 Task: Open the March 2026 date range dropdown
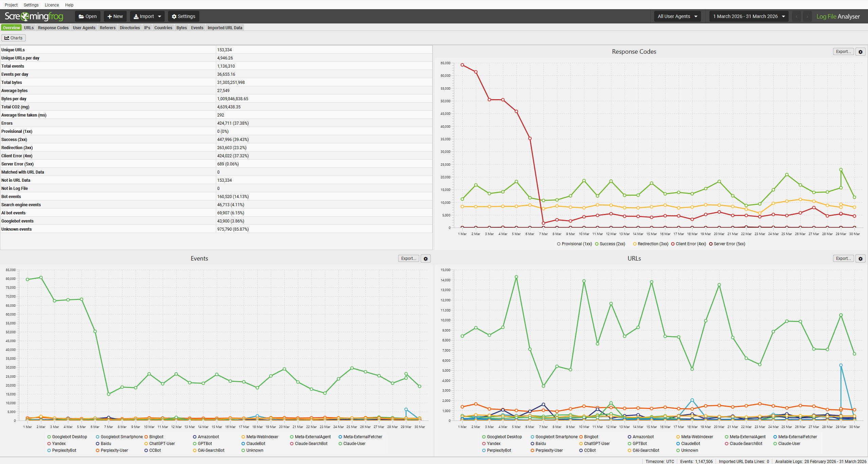(x=749, y=16)
